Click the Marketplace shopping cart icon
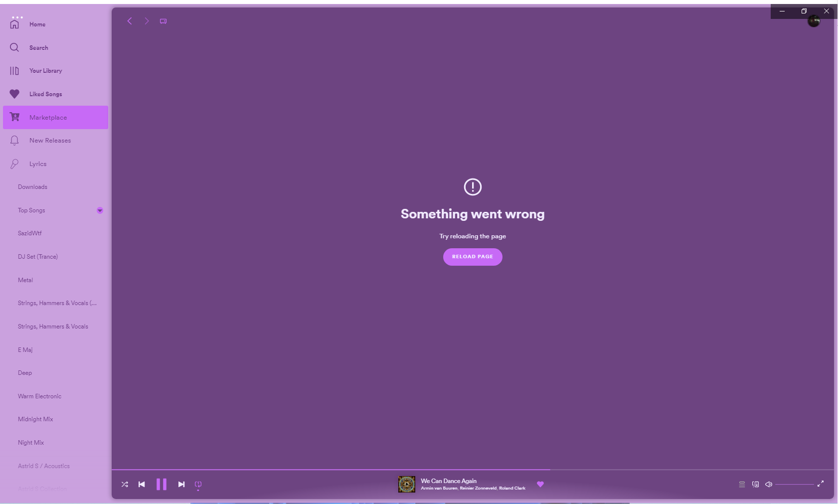The width and height of the screenshot is (838, 504). click(x=15, y=117)
